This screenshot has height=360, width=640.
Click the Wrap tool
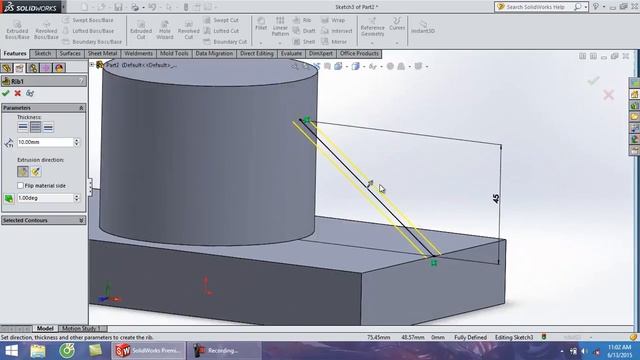[333, 20]
